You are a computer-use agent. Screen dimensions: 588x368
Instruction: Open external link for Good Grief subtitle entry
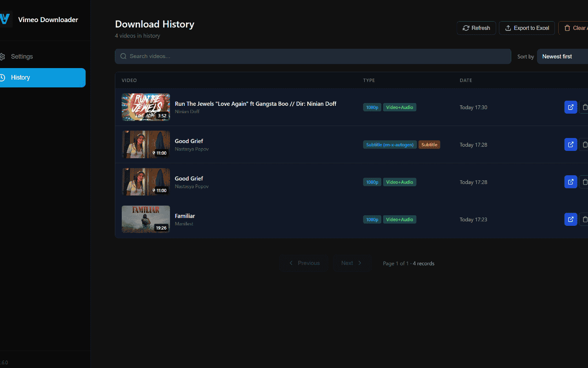(x=571, y=144)
